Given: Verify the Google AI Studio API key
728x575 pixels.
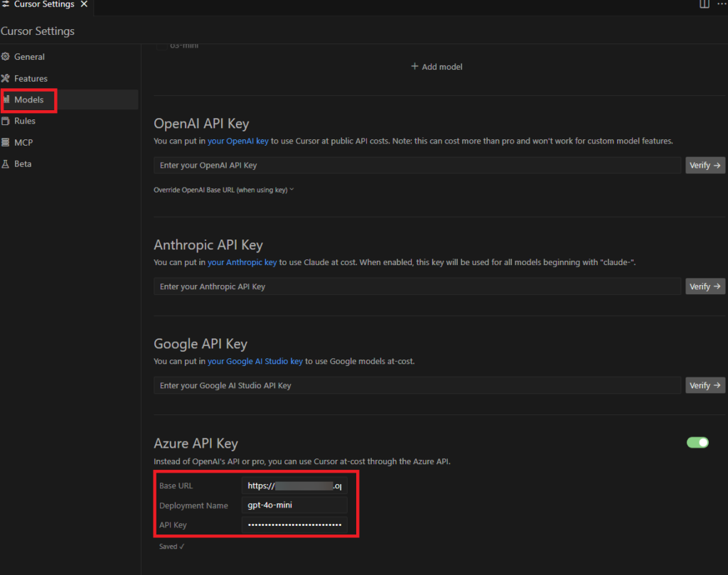Looking at the screenshot, I should [x=705, y=386].
